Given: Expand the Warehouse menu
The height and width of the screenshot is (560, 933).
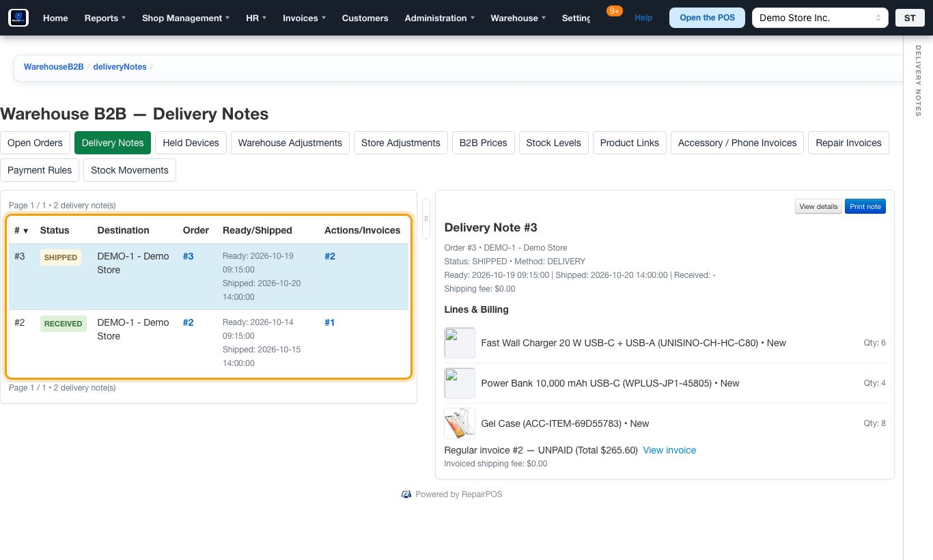Looking at the screenshot, I should 518,18.
